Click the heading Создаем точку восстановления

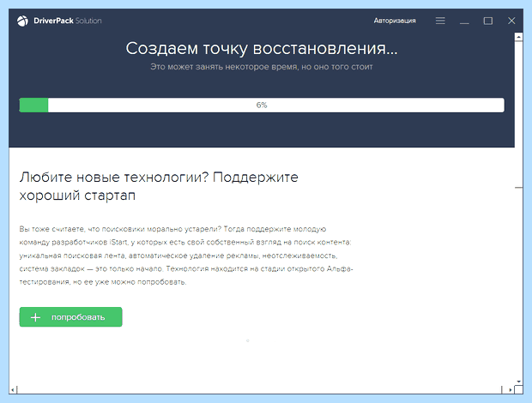coord(261,49)
